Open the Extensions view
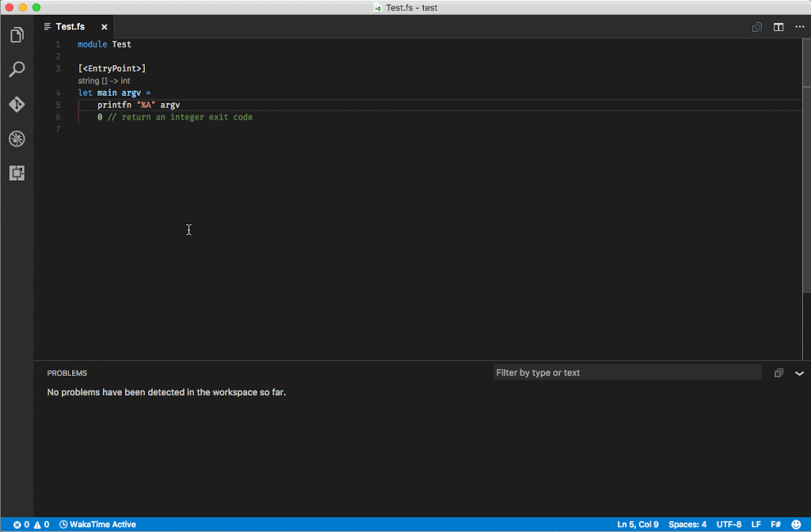The image size is (811, 532). tap(17, 173)
